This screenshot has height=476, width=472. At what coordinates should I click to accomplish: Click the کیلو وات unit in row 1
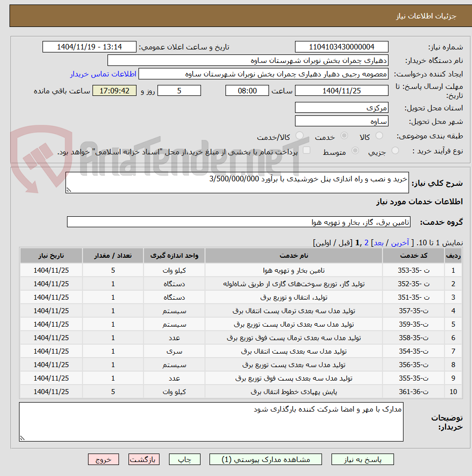point(174,270)
